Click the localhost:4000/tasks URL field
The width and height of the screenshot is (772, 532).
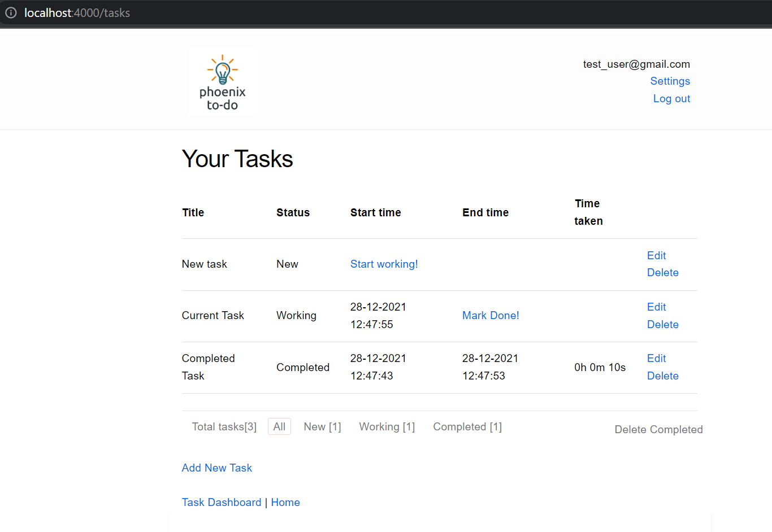coord(77,12)
